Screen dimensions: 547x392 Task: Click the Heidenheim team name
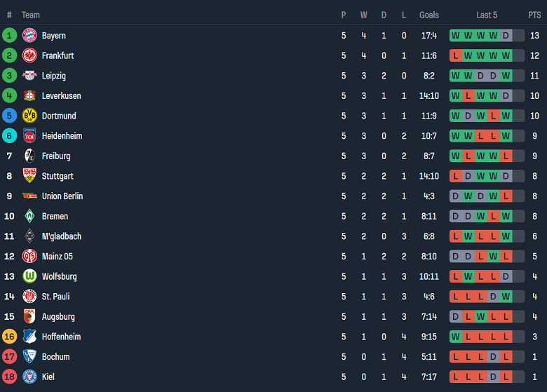pyautogui.click(x=62, y=136)
